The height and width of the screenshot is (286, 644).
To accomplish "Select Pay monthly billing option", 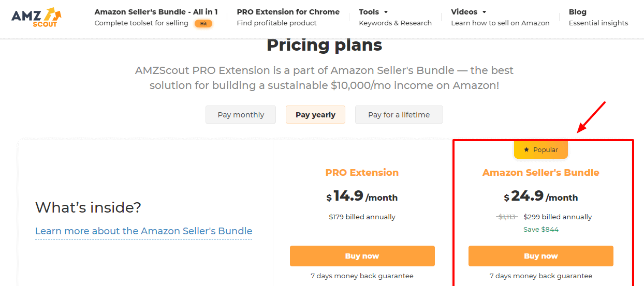I will [241, 115].
